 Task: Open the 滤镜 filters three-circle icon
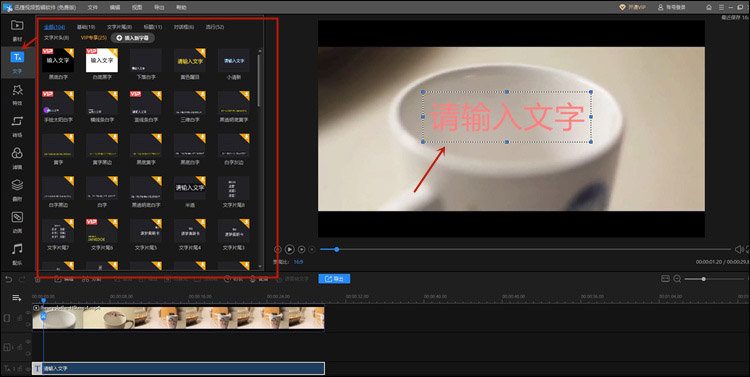coord(17,153)
